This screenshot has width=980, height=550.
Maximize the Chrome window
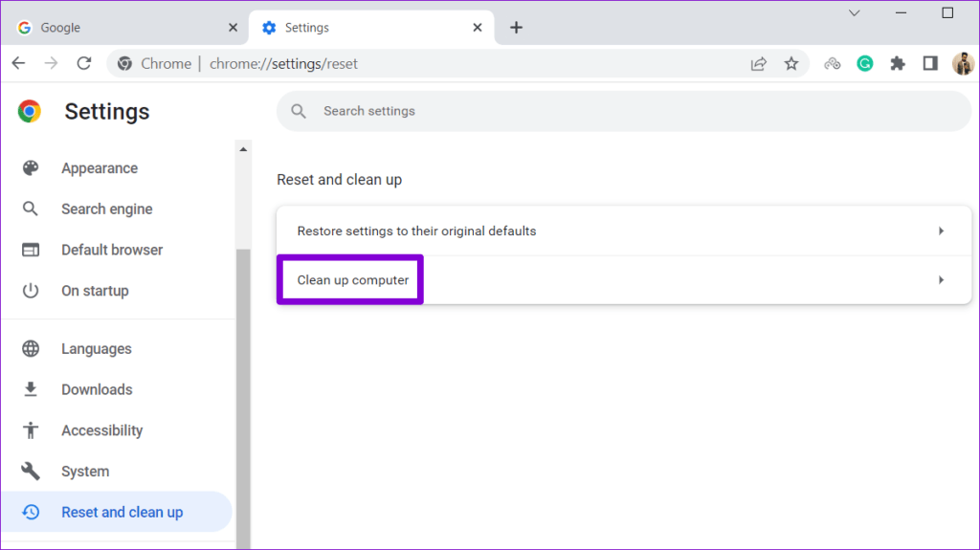click(x=947, y=13)
